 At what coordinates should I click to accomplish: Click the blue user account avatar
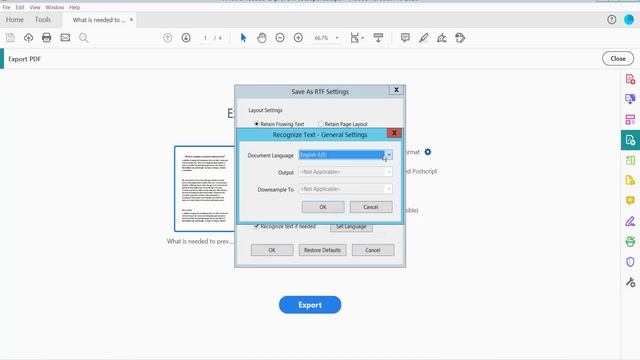629,20
